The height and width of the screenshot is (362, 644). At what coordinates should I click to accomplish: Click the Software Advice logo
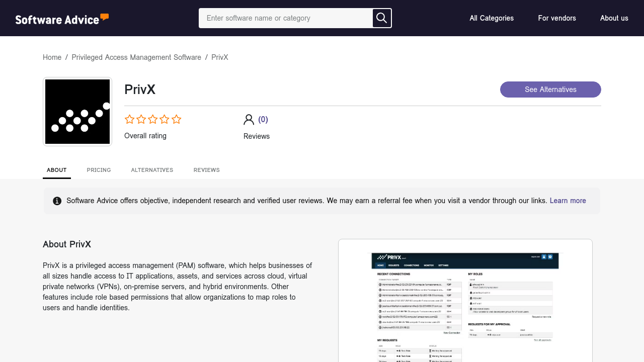tap(62, 19)
